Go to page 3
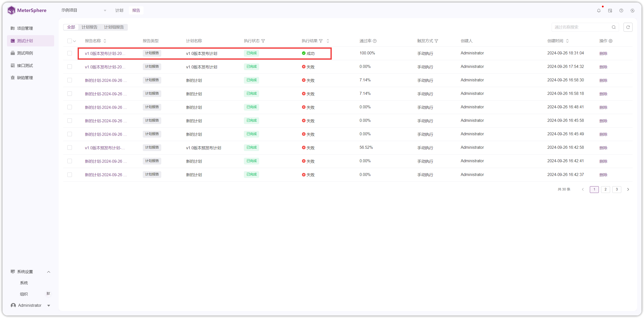This screenshot has width=644, height=318. click(617, 189)
